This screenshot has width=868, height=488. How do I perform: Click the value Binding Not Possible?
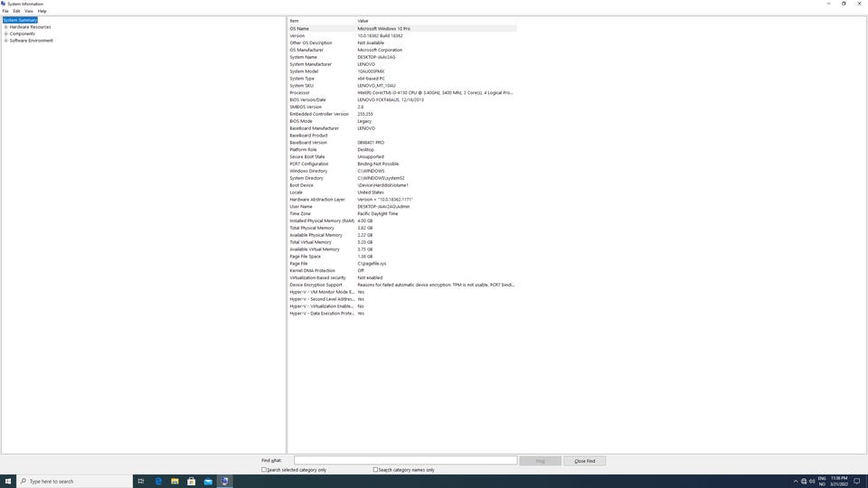pyautogui.click(x=378, y=164)
